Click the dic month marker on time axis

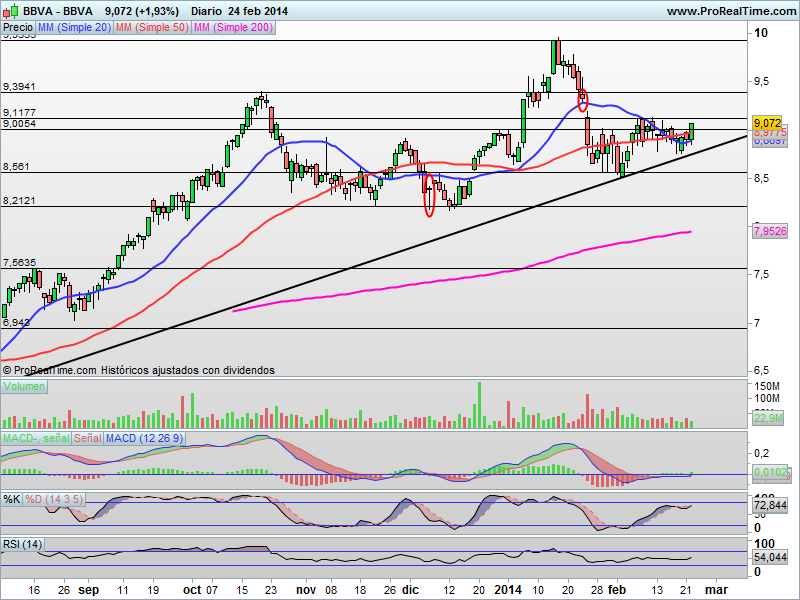pos(410,590)
